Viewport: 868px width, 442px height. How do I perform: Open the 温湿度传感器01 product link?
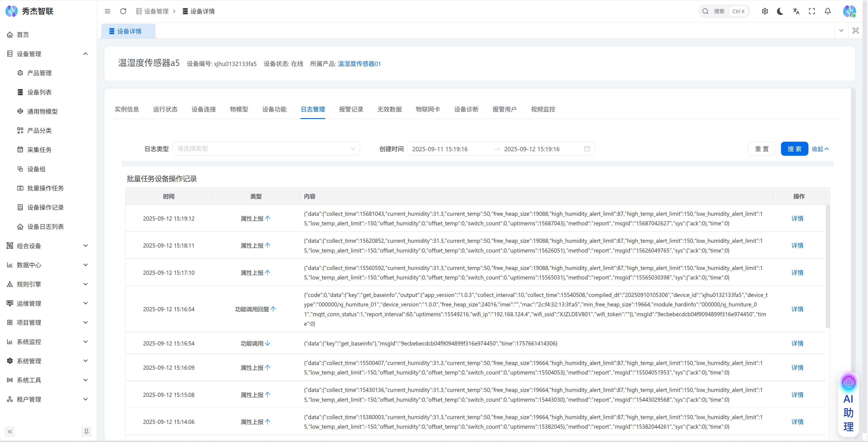(x=359, y=64)
